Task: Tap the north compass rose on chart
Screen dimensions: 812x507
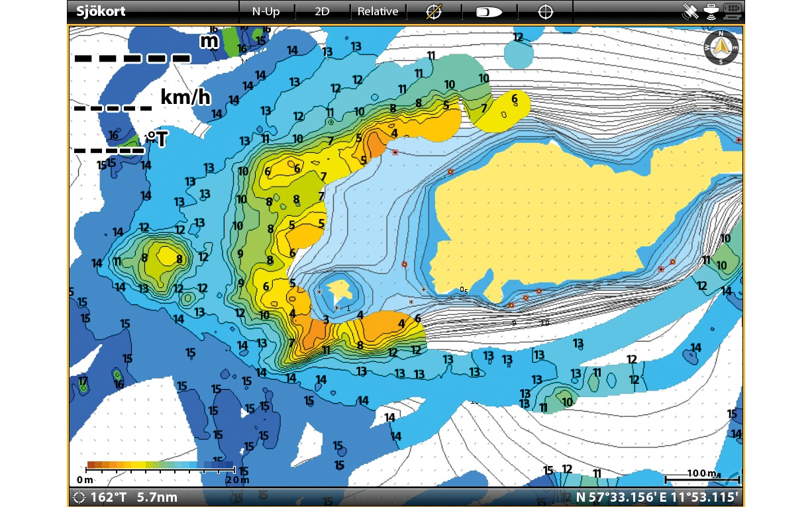Action: click(720, 48)
